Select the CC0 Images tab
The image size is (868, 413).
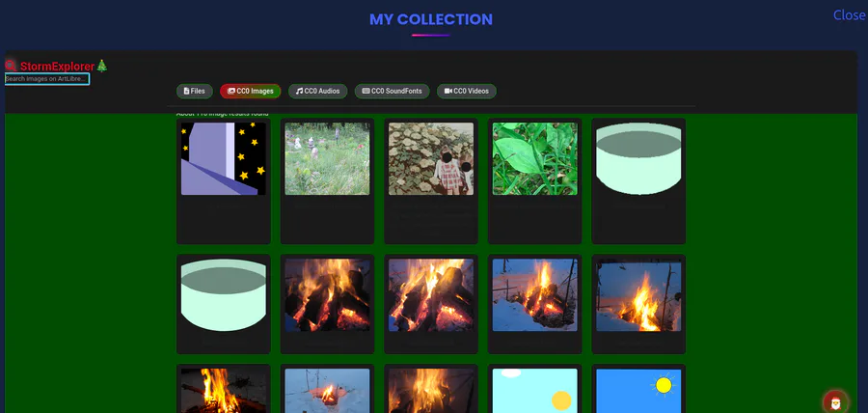click(250, 92)
